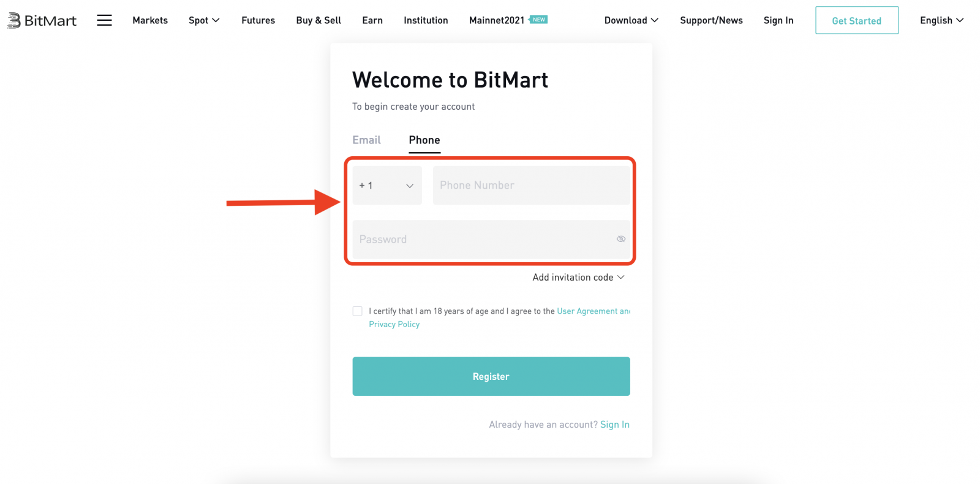Open the +1 country code dropdown

pos(386,185)
